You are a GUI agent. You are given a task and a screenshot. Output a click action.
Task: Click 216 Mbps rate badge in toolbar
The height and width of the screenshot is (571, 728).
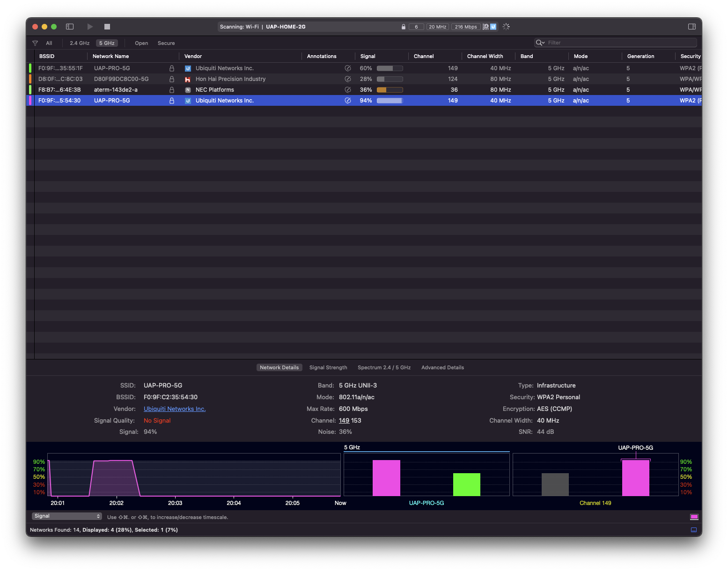[x=466, y=27]
